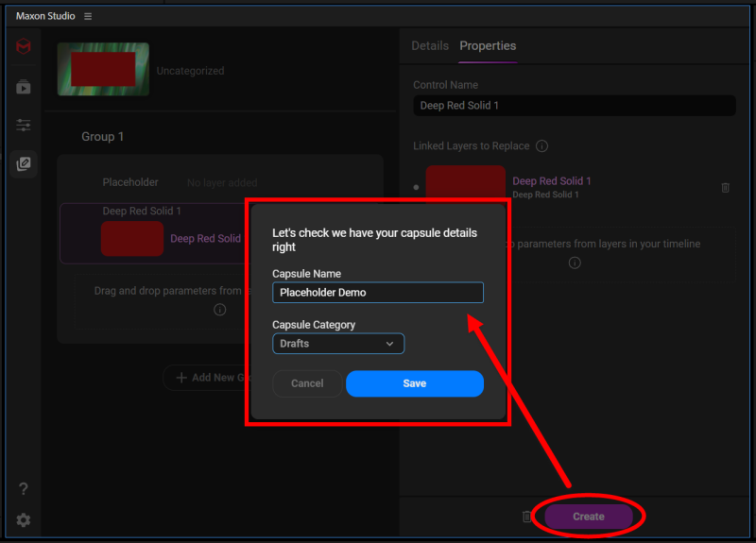Click the Add New Group button

(205, 378)
